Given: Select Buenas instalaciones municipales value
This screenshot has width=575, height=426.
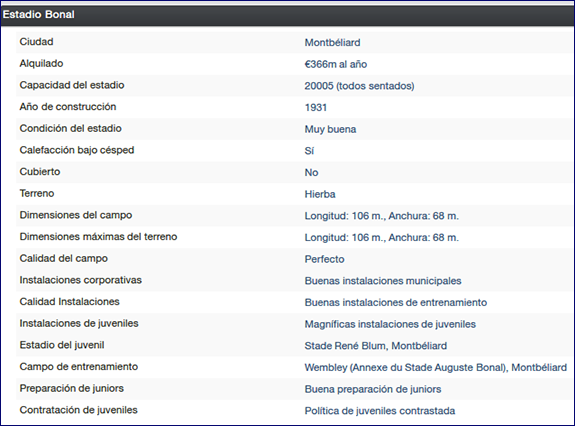Looking at the screenshot, I should click(383, 280).
